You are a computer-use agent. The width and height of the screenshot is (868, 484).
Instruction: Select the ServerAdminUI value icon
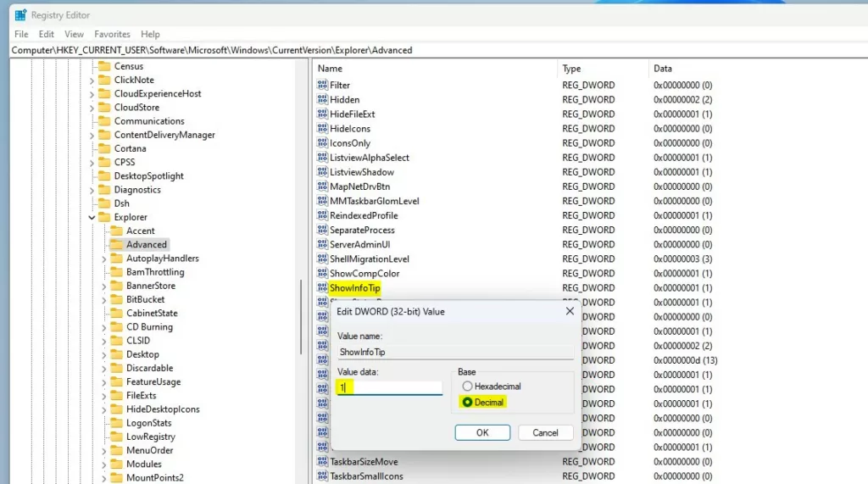[x=322, y=243]
